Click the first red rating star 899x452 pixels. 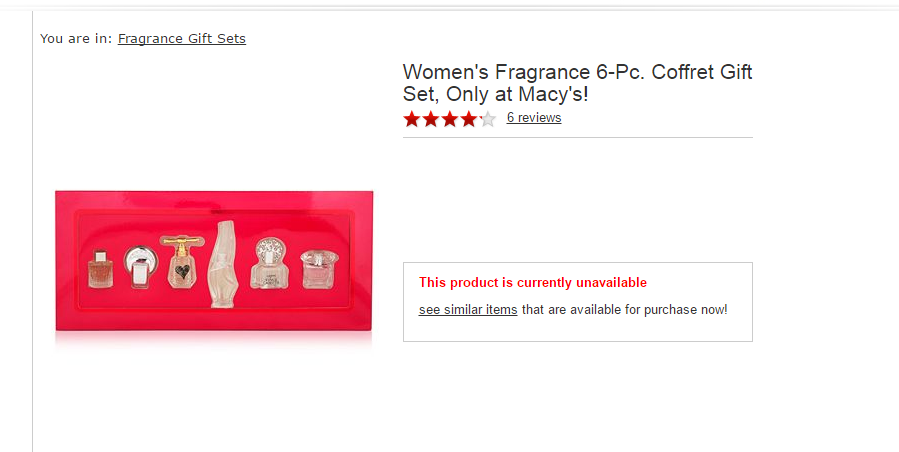pos(412,119)
